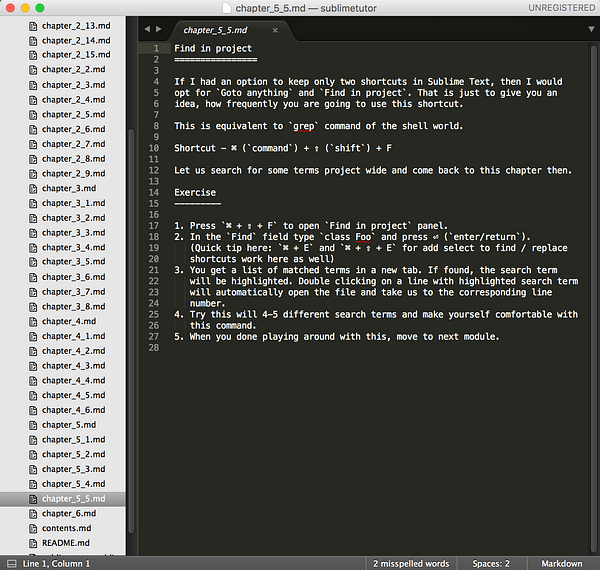Click the file icon beside chapter_3.md
The width and height of the screenshot is (600, 570).
pyautogui.click(x=33, y=189)
